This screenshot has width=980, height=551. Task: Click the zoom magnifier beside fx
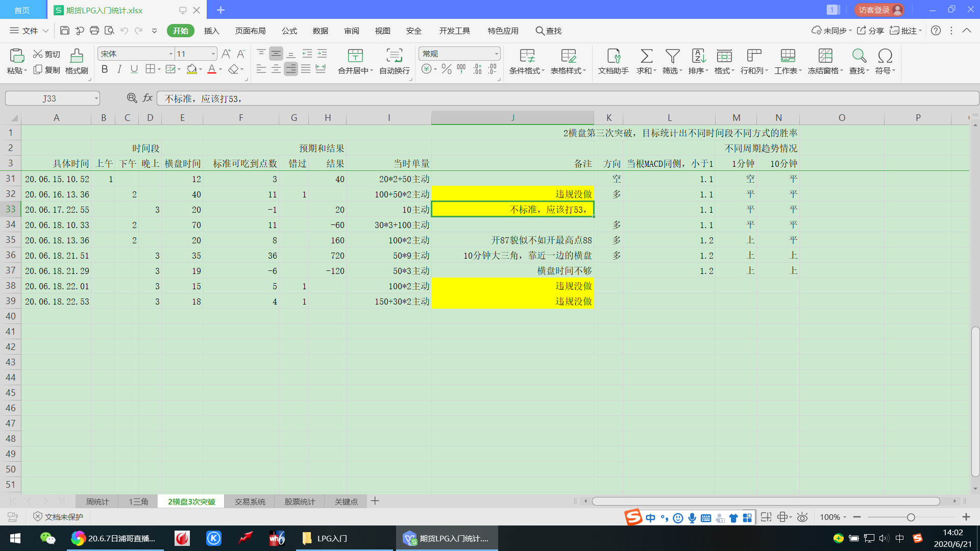pyautogui.click(x=132, y=98)
